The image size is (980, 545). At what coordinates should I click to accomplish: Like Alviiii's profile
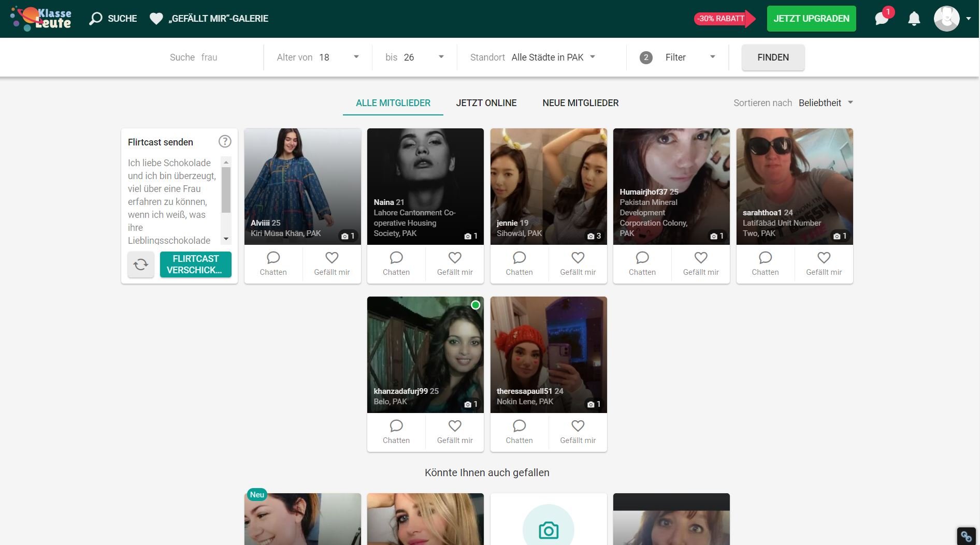pos(332,264)
